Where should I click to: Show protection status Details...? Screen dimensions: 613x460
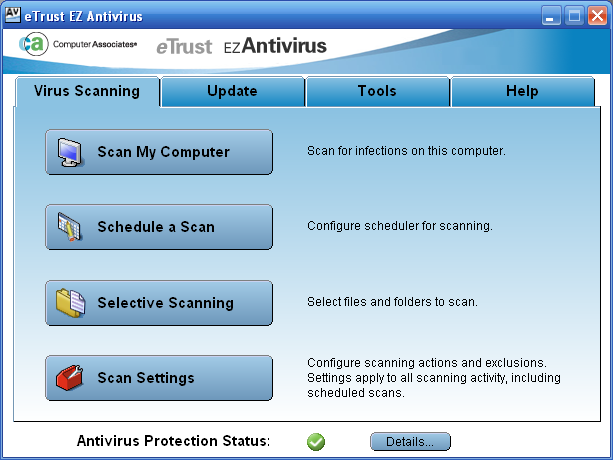click(x=410, y=442)
